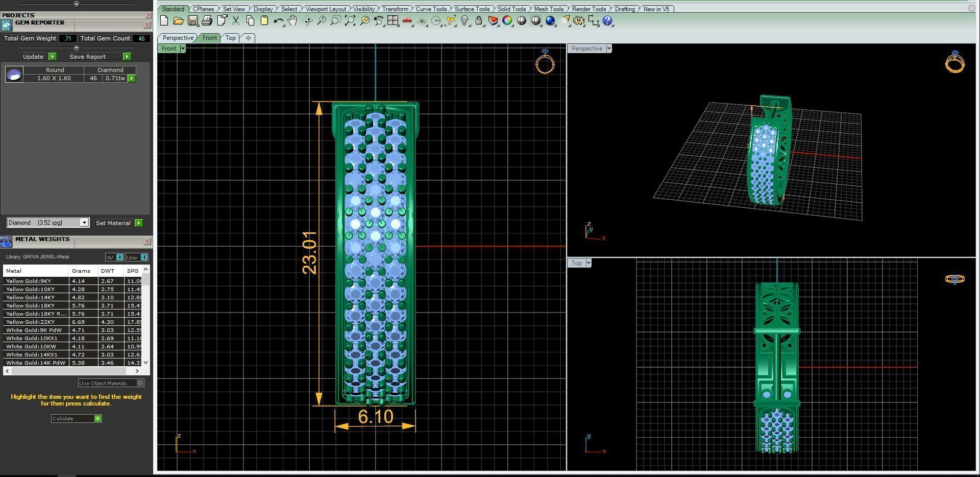Image resolution: width=980 pixels, height=477 pixels.
Task: Undo the last action
Action: (279, 20)
